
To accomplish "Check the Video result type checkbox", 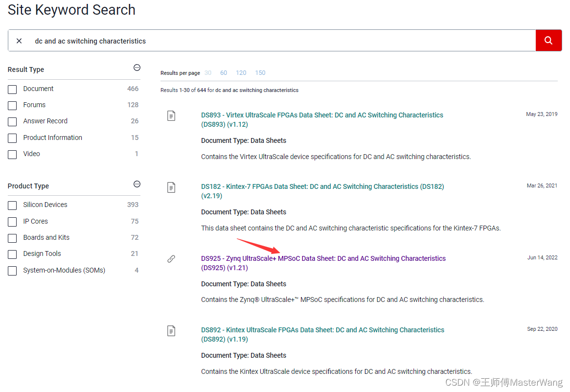I will pos(12,155).
